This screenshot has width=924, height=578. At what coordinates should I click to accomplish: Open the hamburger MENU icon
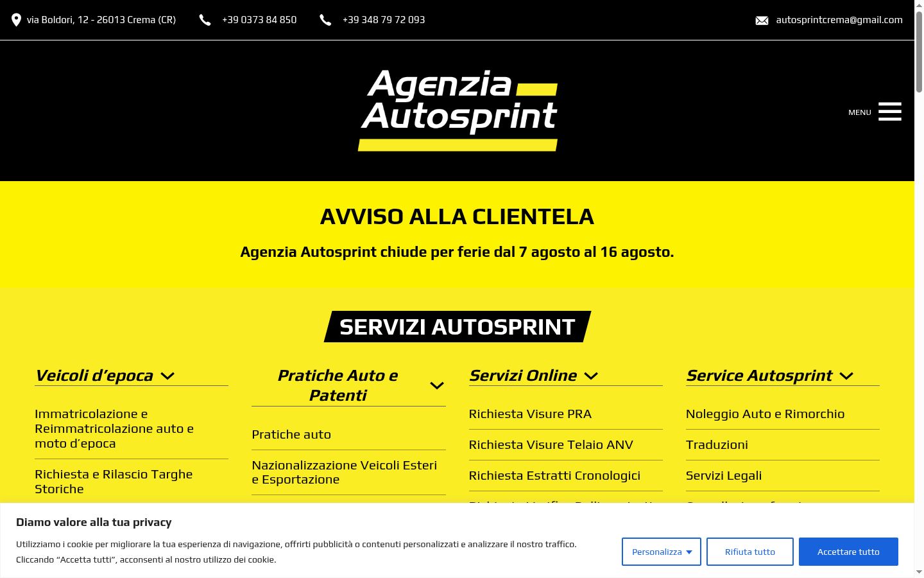click(890, 111)
